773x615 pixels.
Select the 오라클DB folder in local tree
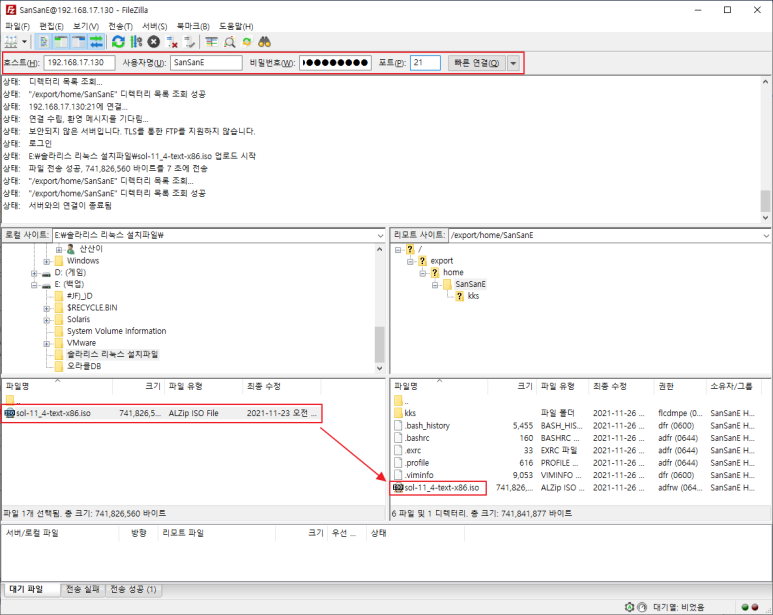tap(84, 366)
